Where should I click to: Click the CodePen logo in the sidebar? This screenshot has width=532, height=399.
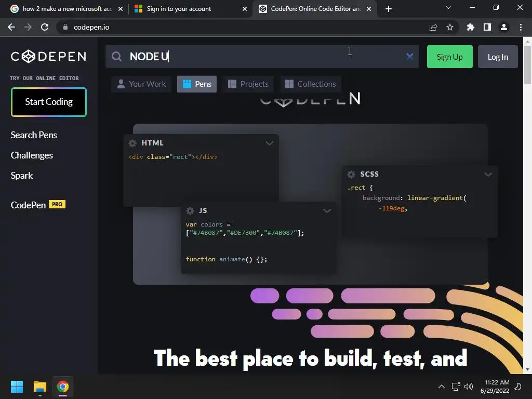coord(48,56)
